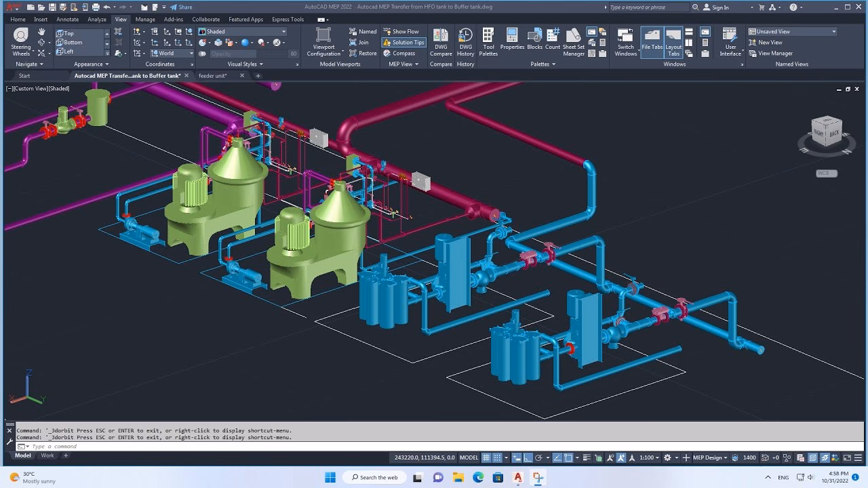Switch to the feeder unit drawing tab
The height and width of the screenshot is (488, 868).
214,75
